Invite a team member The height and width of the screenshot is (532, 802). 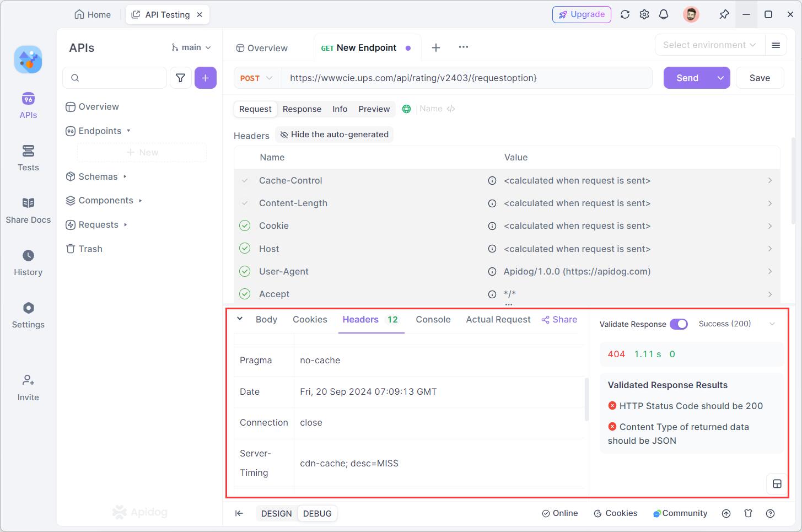click(28, 388)
